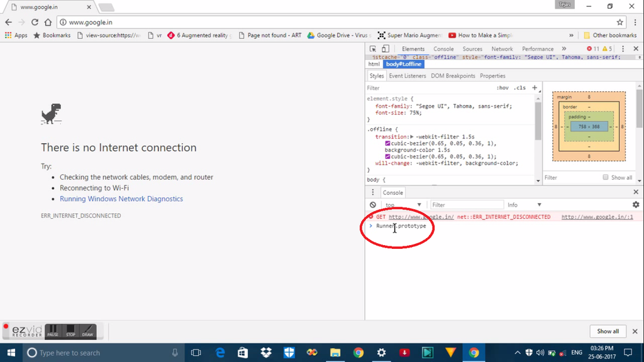The image size is (644, 362).
Task: Open the Chrome three-dot menu
Action: (x=635, y=22)
